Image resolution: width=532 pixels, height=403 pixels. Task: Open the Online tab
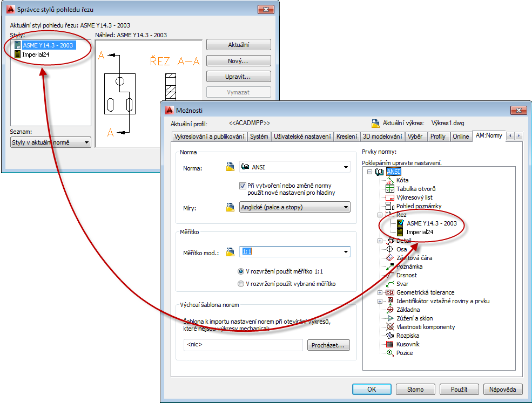pyautogui.click(x=461, y=136)
